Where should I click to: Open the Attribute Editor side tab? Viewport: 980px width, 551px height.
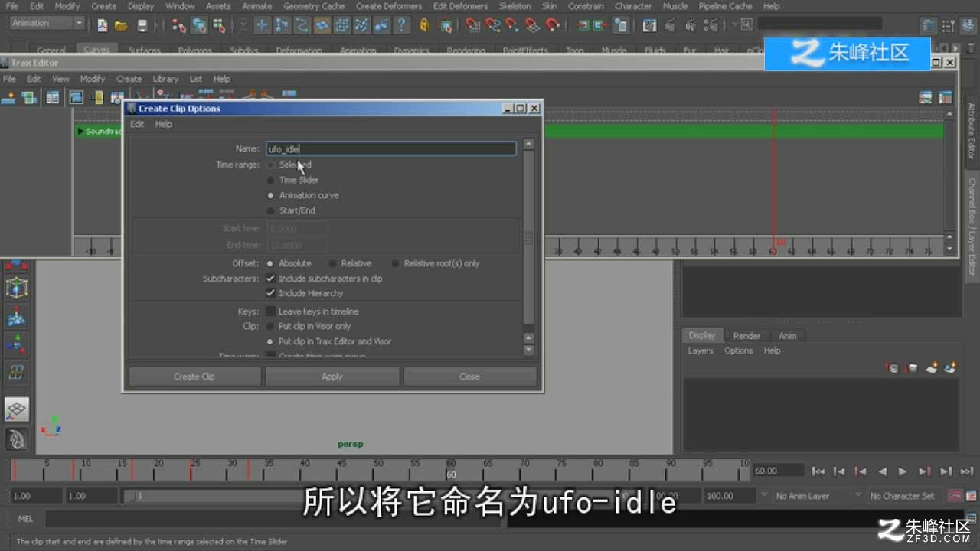971,131
